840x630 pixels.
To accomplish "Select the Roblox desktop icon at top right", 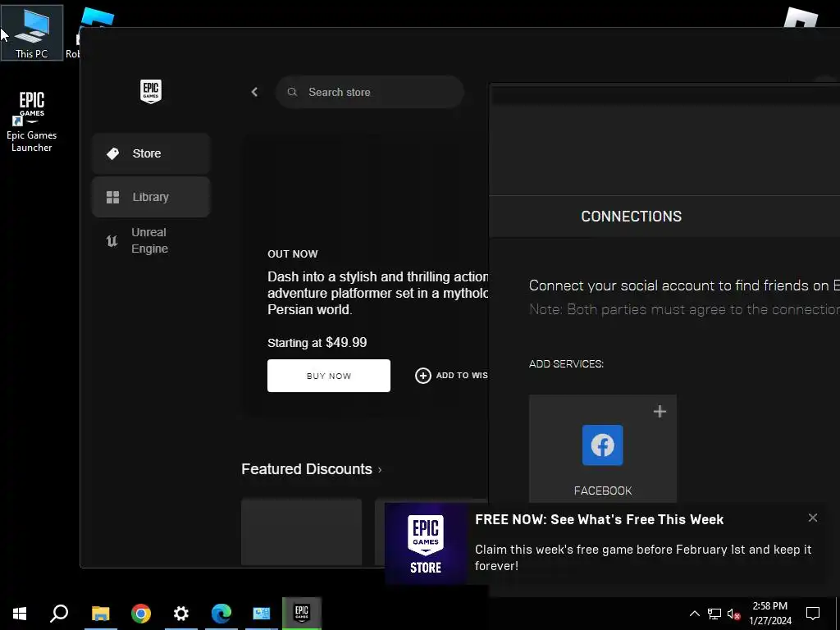I will pyautogui.click(x=801, y=17).
